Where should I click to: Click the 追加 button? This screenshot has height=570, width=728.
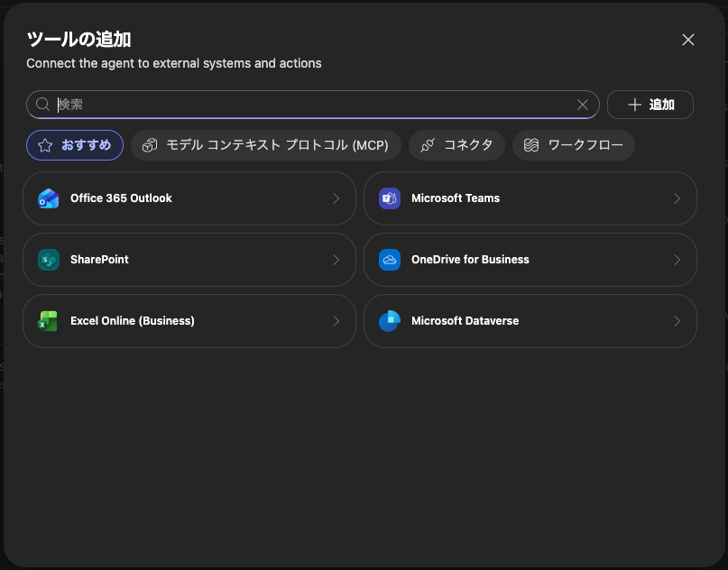pos(650,105)
